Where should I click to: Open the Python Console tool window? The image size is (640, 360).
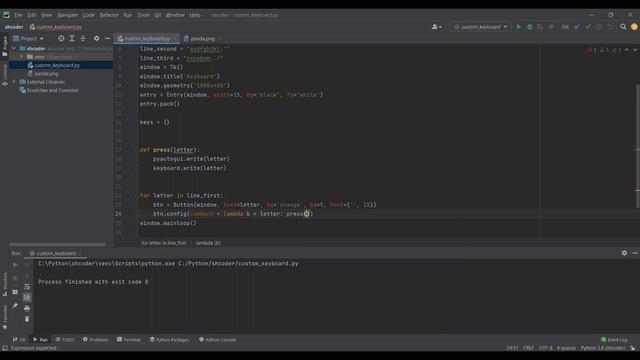click(x=217, y=340)
